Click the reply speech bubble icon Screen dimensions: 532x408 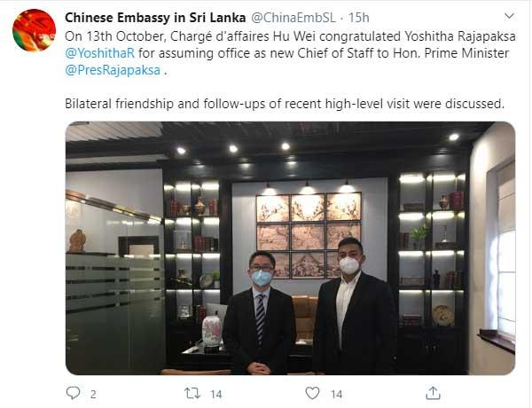[73, 393]
